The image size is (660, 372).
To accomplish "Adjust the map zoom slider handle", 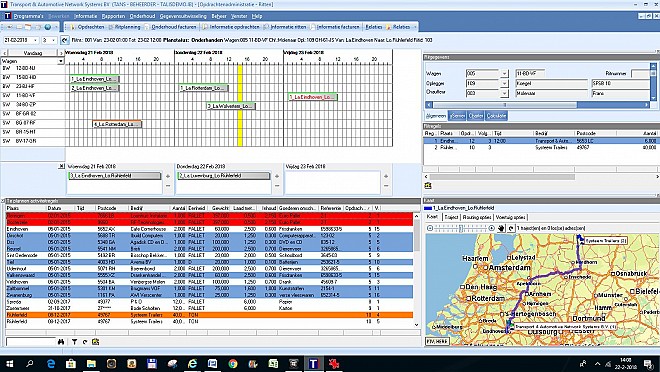I will tap(461, 228).
